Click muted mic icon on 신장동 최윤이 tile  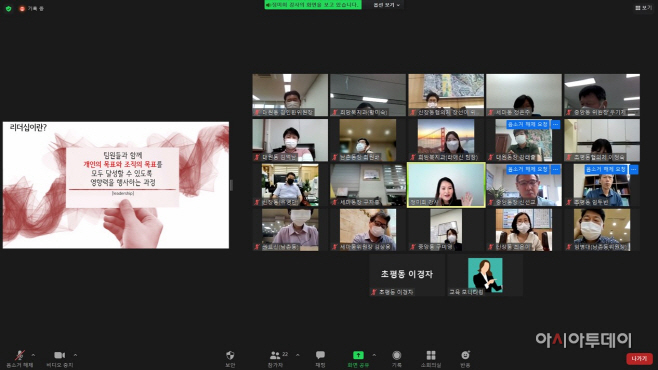491,247
